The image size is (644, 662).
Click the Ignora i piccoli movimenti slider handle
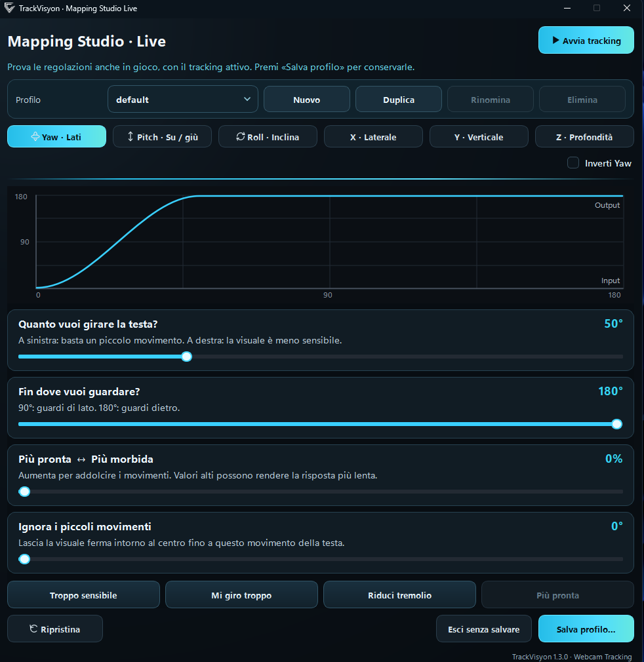24,559
